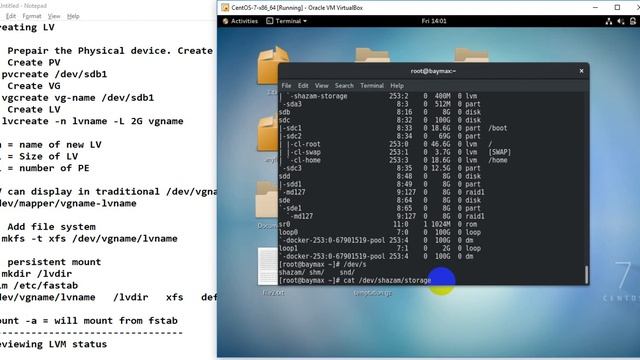Click 'sdd1' partition row in terminal output
Image resolution: width=640 pixels, height=360 pixels.
(380, 184)
